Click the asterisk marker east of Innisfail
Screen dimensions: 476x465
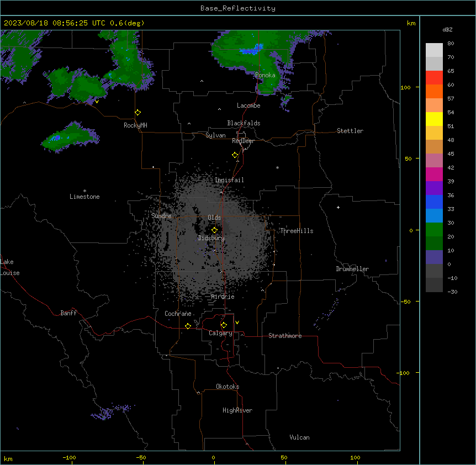point(277,167)
